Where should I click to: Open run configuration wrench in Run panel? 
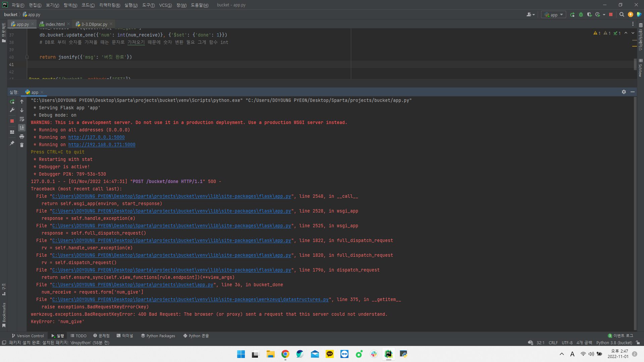pos(12,110)
